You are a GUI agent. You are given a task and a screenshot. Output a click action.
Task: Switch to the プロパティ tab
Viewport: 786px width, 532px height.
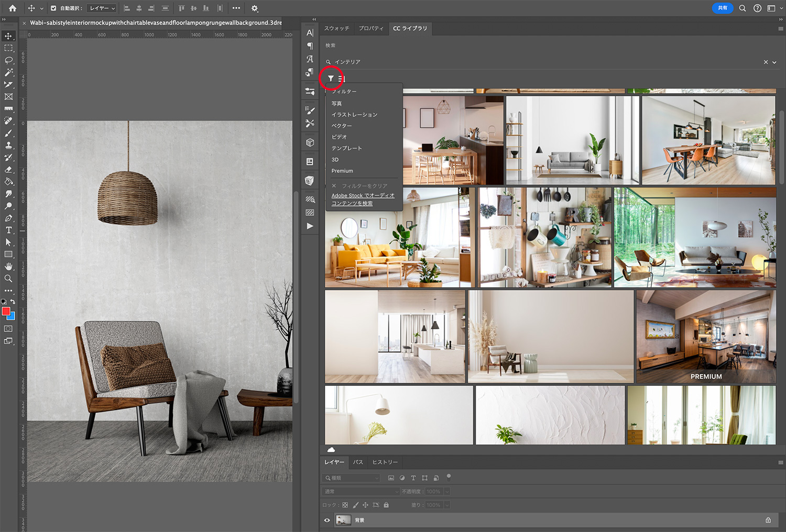click(371, 28)
